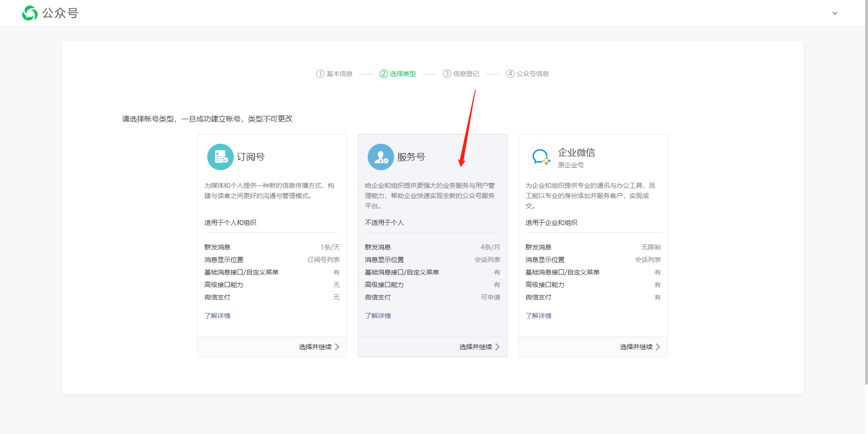Click the page vertical scrollbar
This screenshot has height=434, width=868.
866,192
